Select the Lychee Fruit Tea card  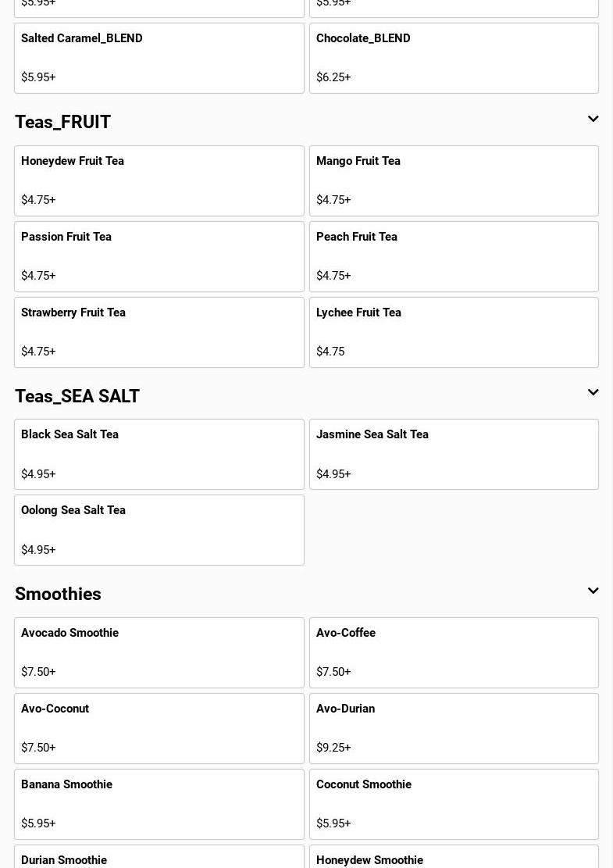coord(454,332)
